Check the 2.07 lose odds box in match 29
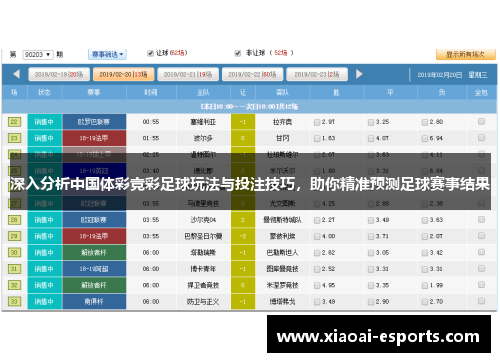 pyautogui.click(x=425, y=237)
